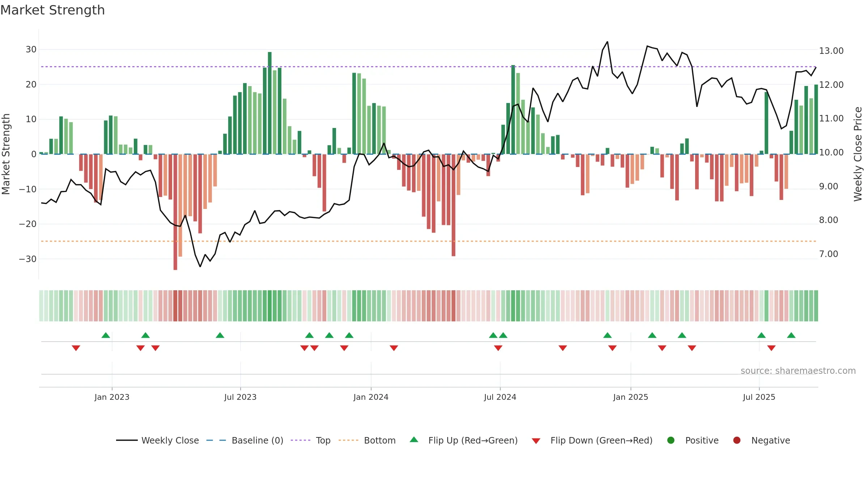Click the Jan 2025 x-axis label

point(631,397)
